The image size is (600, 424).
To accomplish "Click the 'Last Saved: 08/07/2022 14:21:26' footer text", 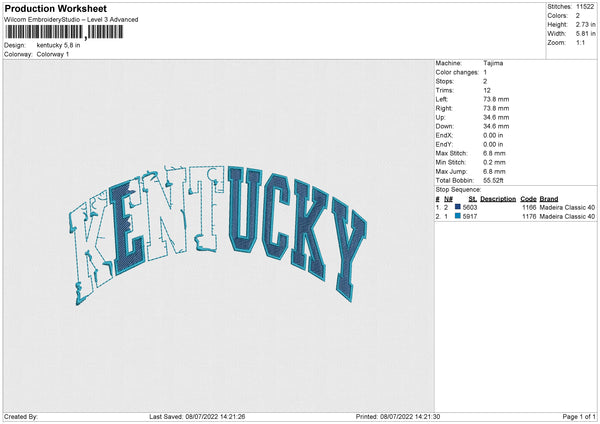I will 197,416.
